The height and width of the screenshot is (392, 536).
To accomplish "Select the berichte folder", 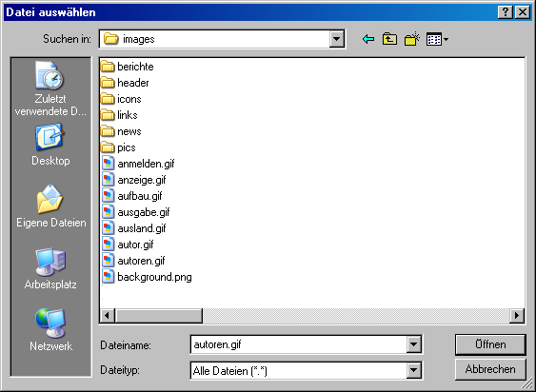I will tap(128, 67).
